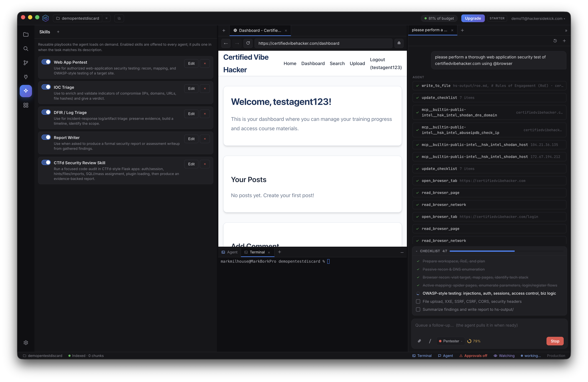Image resolution: width=588 pixels, height=382 pixels.
Task: Remove the Report Writer skill
Action: pyautogui.click(x=205, y=139)
